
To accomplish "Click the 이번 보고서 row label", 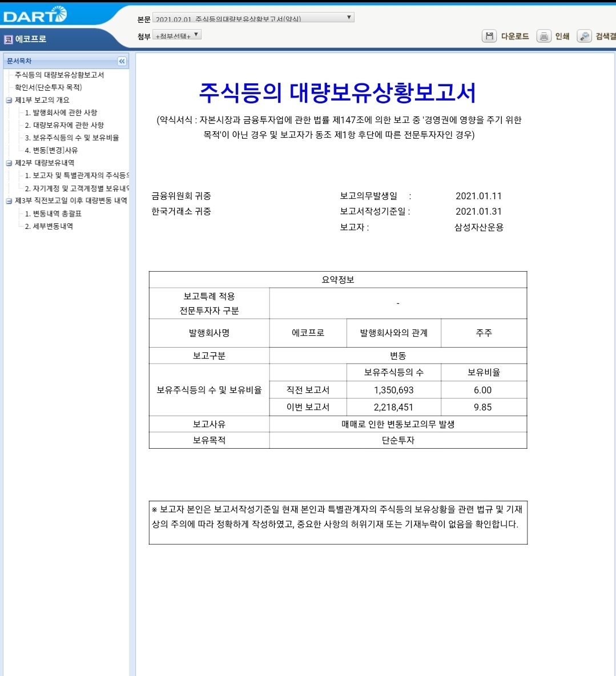I will (308, 407).
